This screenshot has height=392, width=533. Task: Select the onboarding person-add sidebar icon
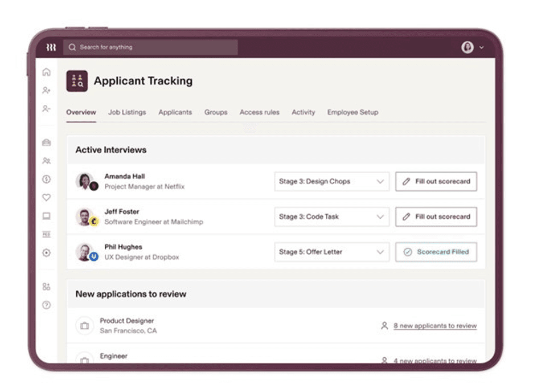pos(47,90)
